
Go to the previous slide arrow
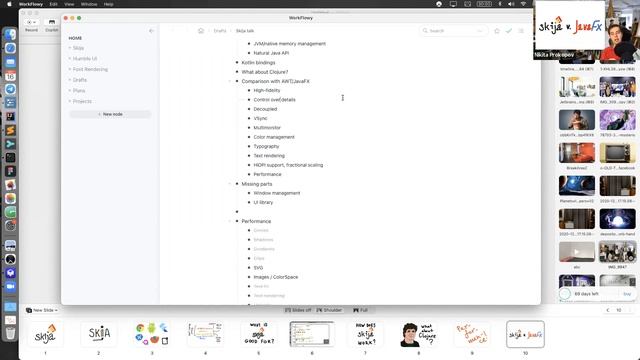(608, 310)
